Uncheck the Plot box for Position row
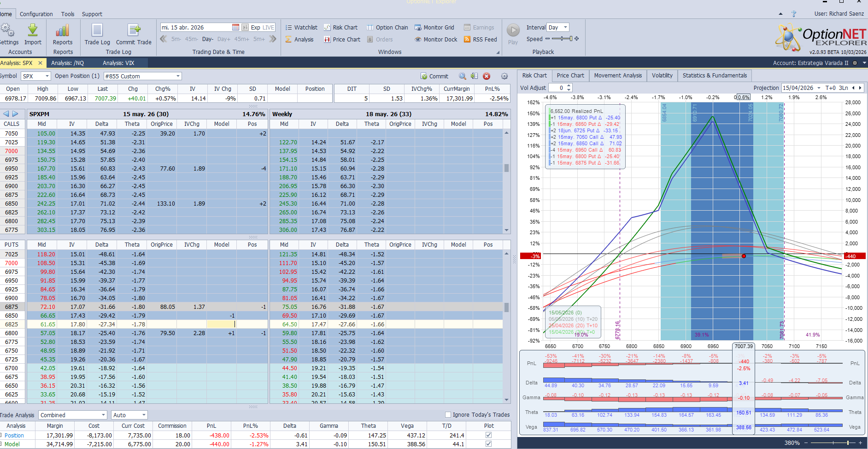The image size is (868, 449). tap(488, 435)
